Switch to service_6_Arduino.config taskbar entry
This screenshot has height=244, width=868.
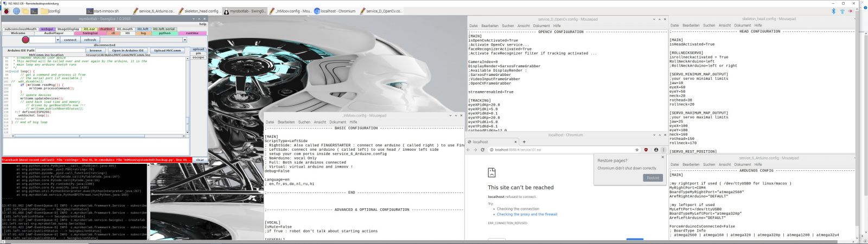click(x=154, y=11)
